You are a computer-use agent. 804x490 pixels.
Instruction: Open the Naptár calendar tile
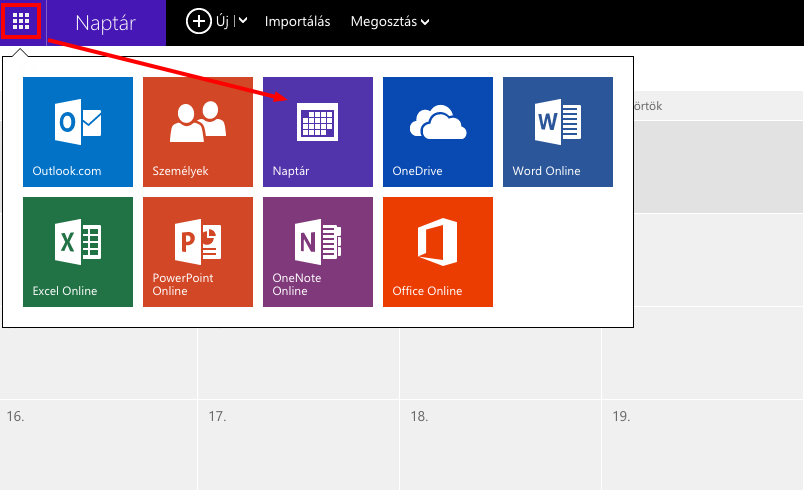click(318, 132)
